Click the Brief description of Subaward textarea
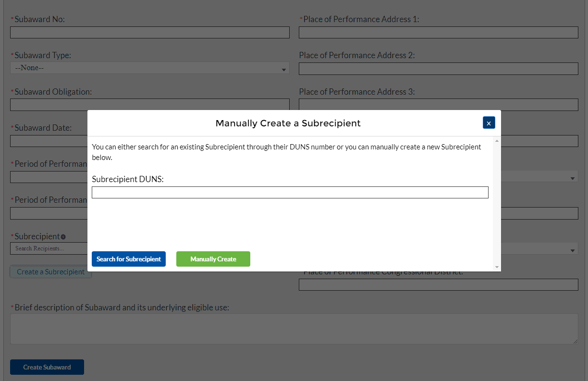This screenshot has width=588, height=381. coord(294,329)
